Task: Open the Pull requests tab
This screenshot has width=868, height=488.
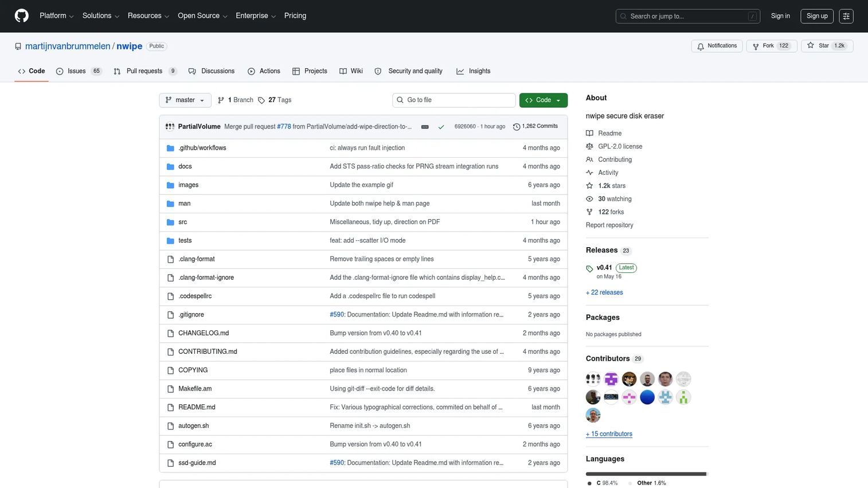Action: [x=146, y=71]
